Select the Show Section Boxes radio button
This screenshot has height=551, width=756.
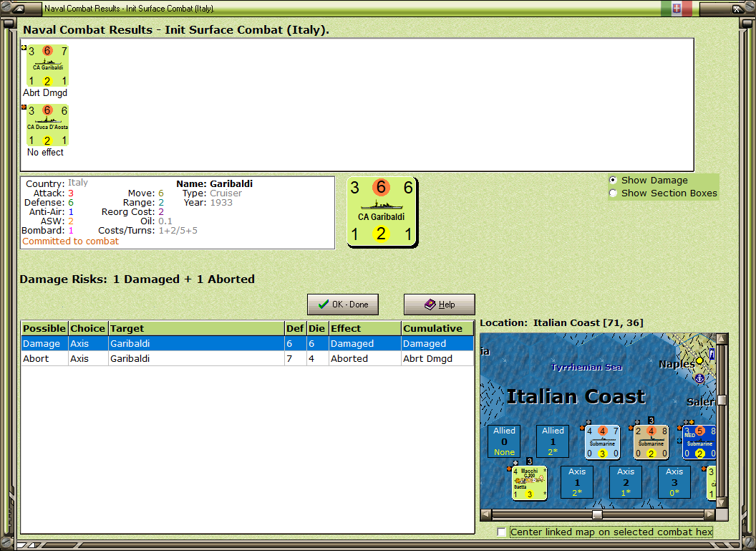613,193
